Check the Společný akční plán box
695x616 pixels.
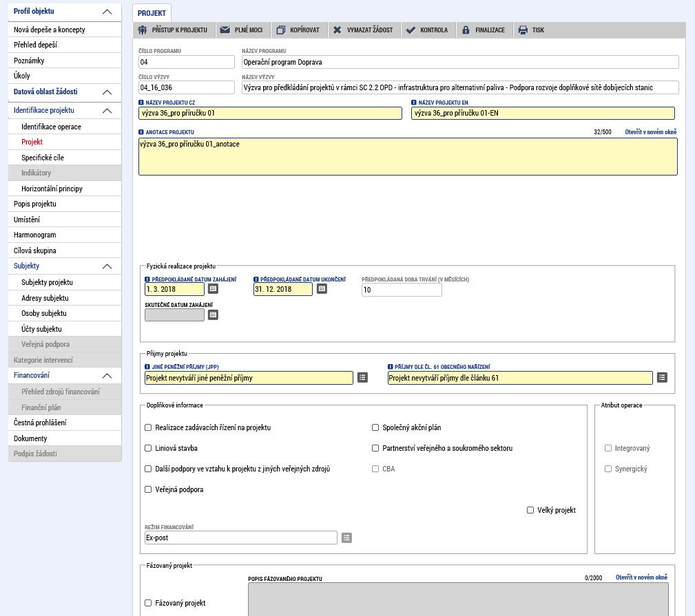(x=375, y=427)
